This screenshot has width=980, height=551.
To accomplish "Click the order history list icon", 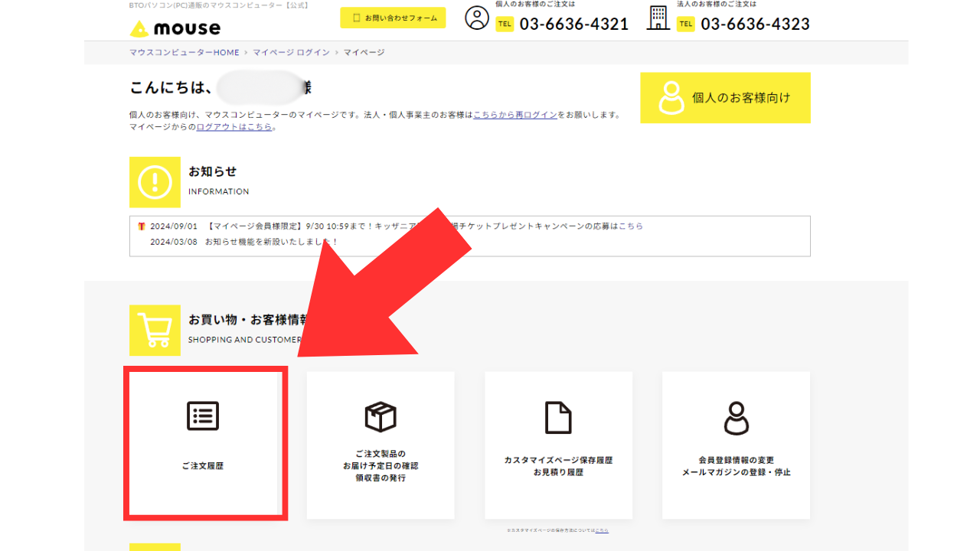I will 203,416.
